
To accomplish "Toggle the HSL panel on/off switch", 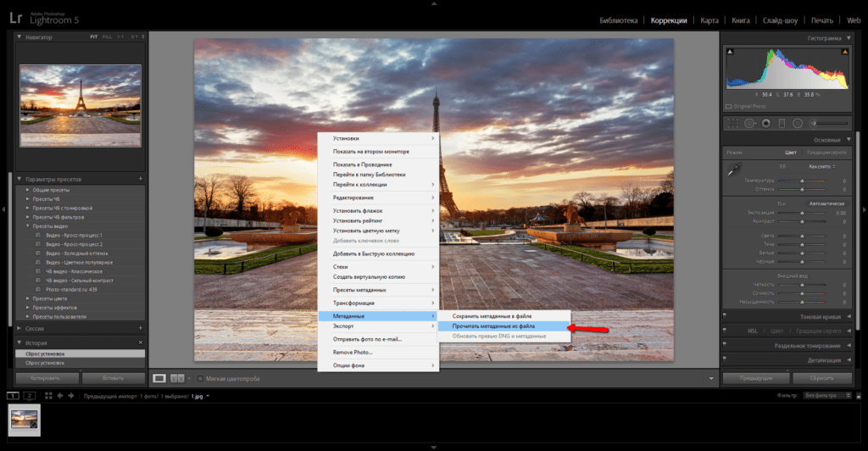I will tap(724, 331).
